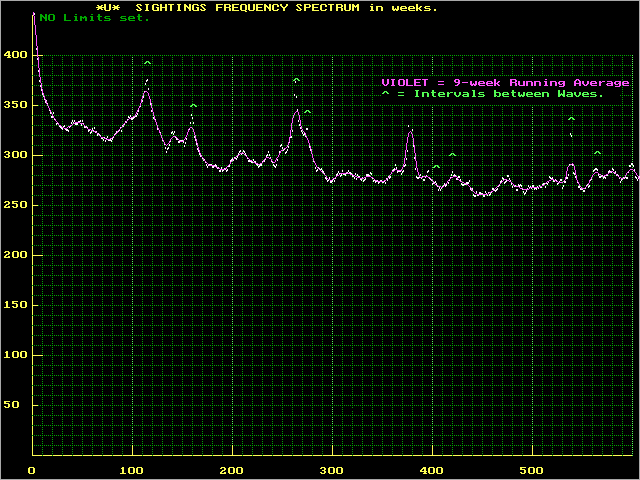Select the 300 label on the horizontal axis
The image size is (640, 480).
click(x=332, y=471)
